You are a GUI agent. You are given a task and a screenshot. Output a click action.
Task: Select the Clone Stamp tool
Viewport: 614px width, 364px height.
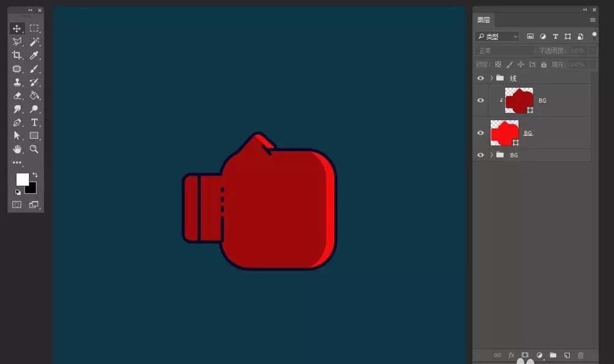click(17, 82)
